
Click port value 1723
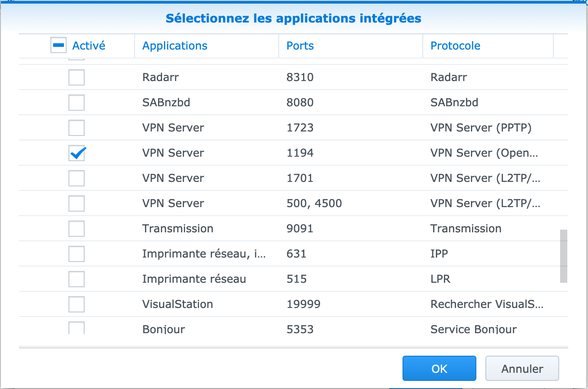(x=300, y=128)
